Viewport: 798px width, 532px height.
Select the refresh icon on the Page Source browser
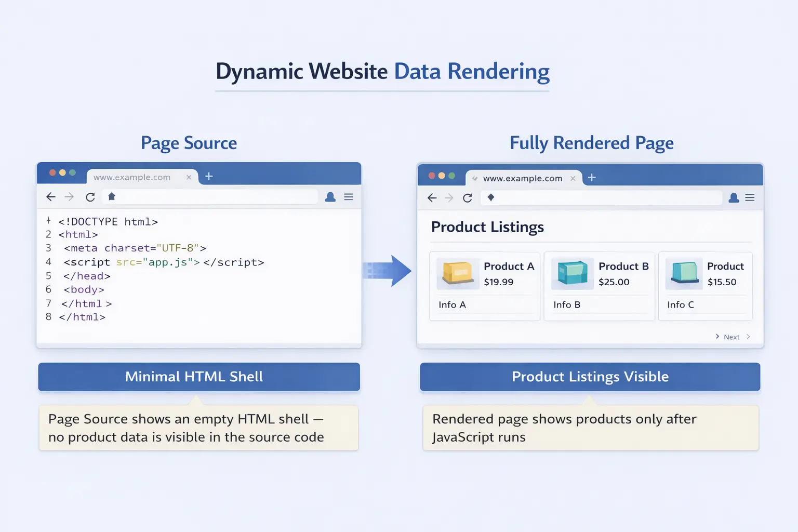90,196
